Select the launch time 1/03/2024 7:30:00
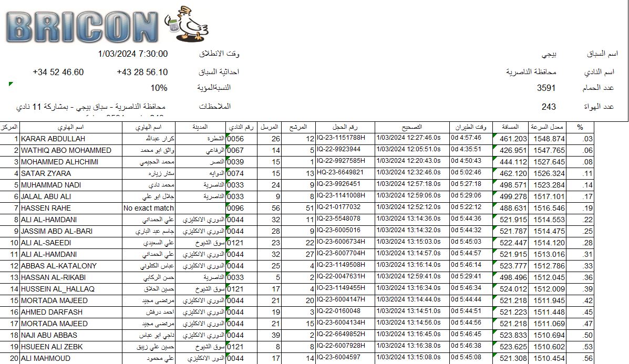Image resolution: width=629 pixels, height=364 pixels. tap(133, 54)
